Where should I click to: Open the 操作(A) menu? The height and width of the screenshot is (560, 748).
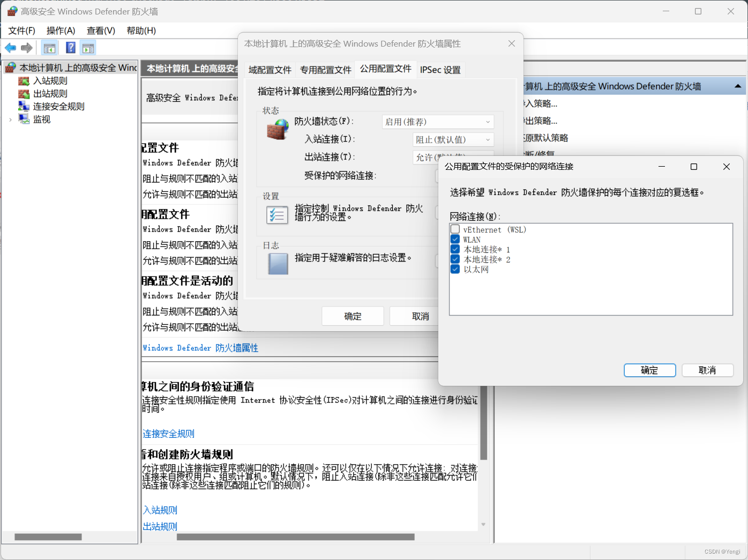(61, 31)
